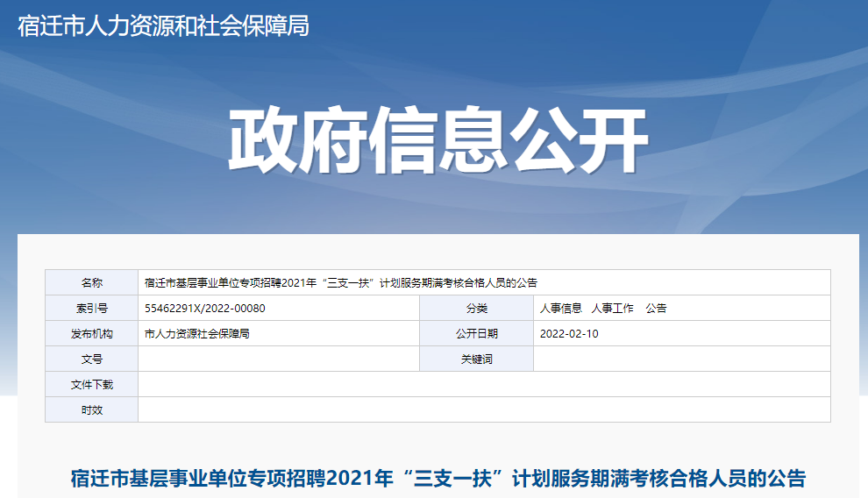Select the 发布机构 label cell
This screenshot has width=868, height=498.
[x=92, y=334]
